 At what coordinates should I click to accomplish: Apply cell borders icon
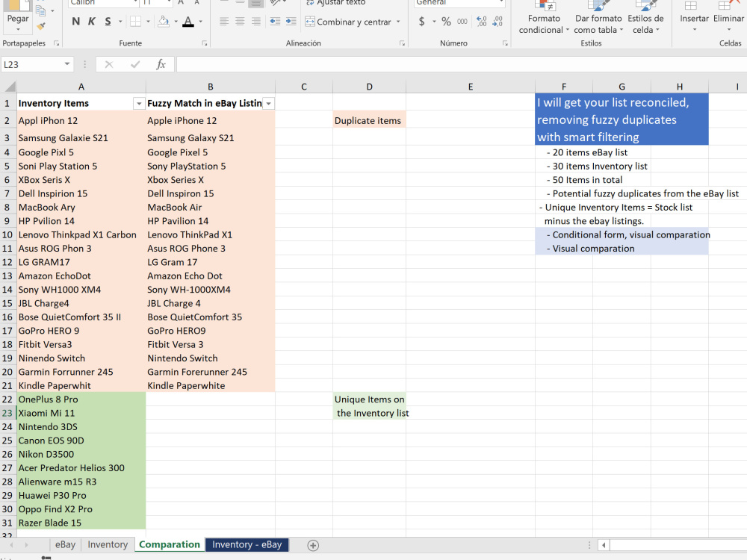point(136,22)
